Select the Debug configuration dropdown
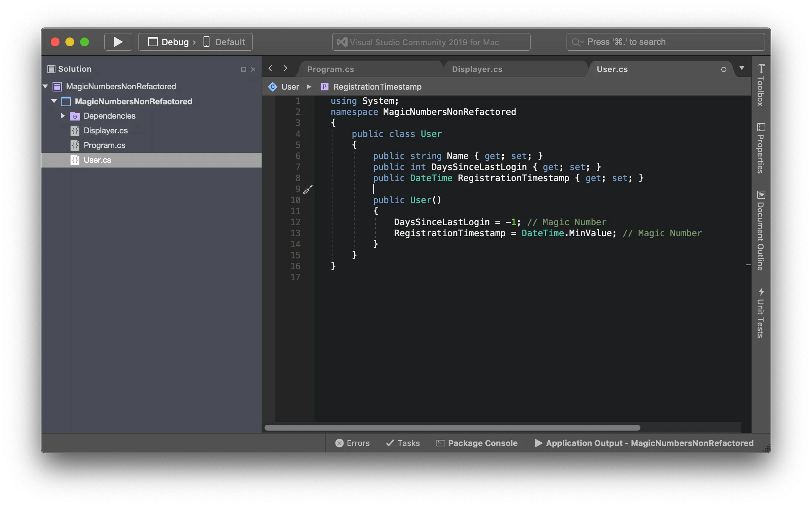 point(172,42)
